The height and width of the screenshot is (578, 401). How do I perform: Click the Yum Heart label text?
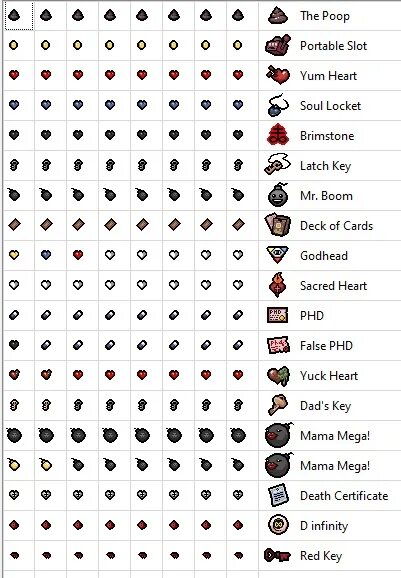tap(328, 76)
